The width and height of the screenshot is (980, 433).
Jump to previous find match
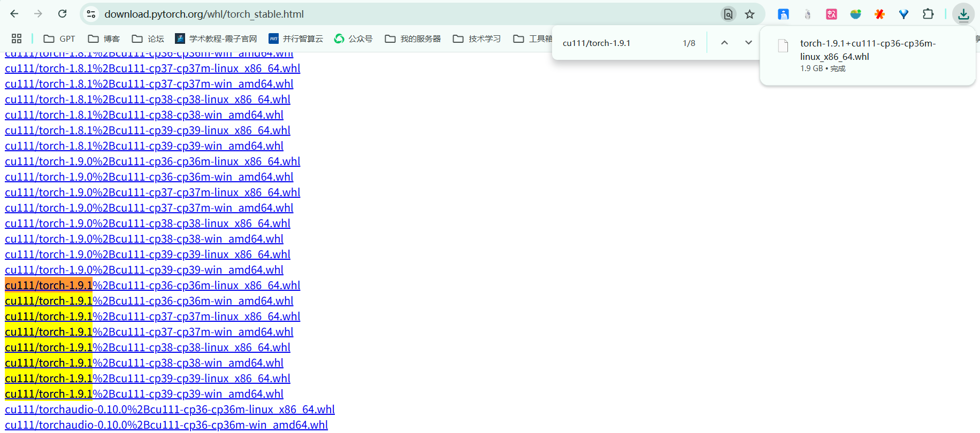point(724,43)
